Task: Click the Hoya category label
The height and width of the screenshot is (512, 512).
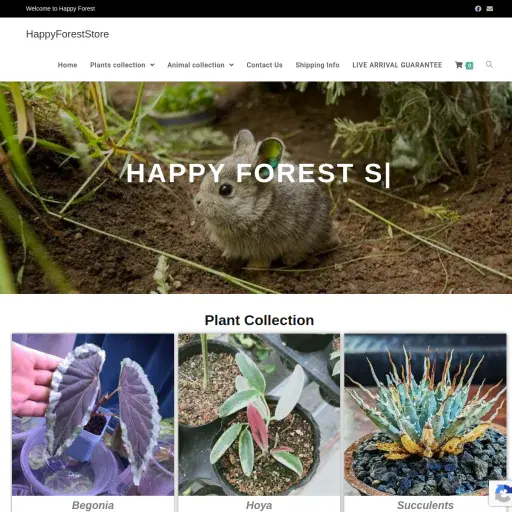Action: (x=259, y=505)
